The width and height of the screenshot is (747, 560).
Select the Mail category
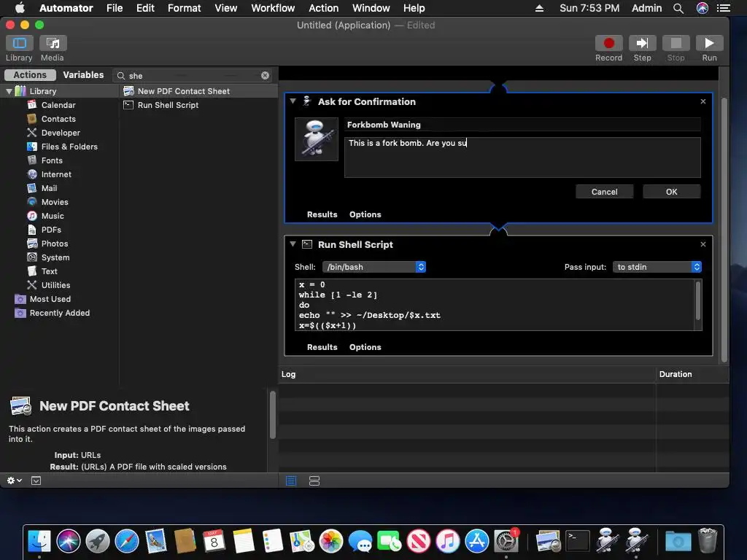(x=49, y=188)
